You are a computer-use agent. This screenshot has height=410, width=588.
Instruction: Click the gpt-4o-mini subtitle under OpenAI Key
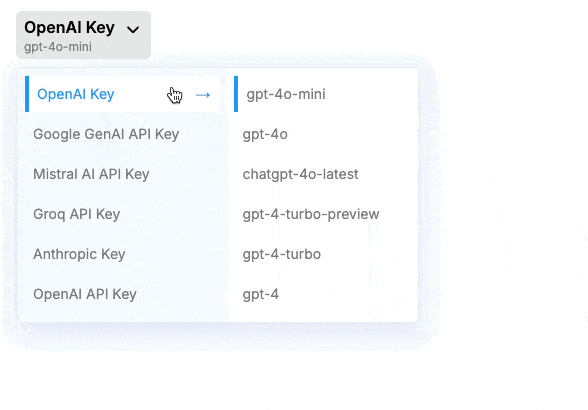[58, 47]
